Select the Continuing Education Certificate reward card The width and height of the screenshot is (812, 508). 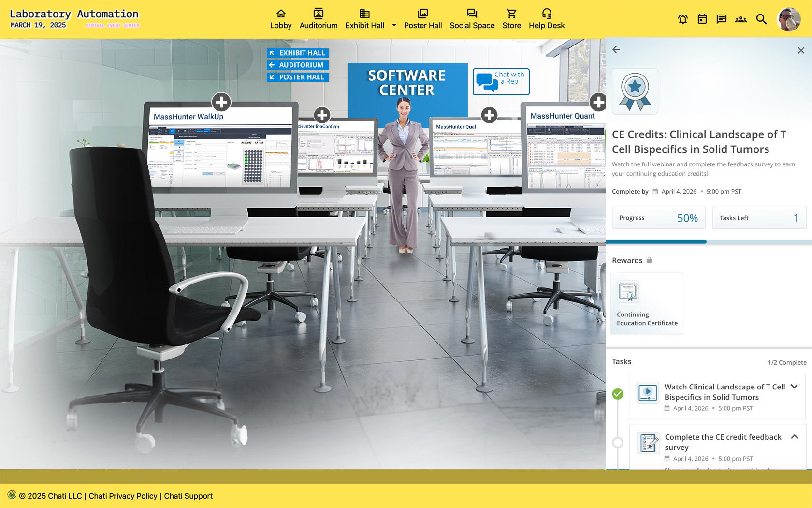647,303
